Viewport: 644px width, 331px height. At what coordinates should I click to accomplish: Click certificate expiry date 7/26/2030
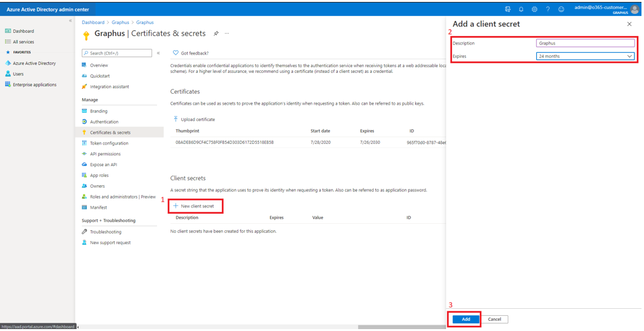pyautogui.click(x=370, y=142)
